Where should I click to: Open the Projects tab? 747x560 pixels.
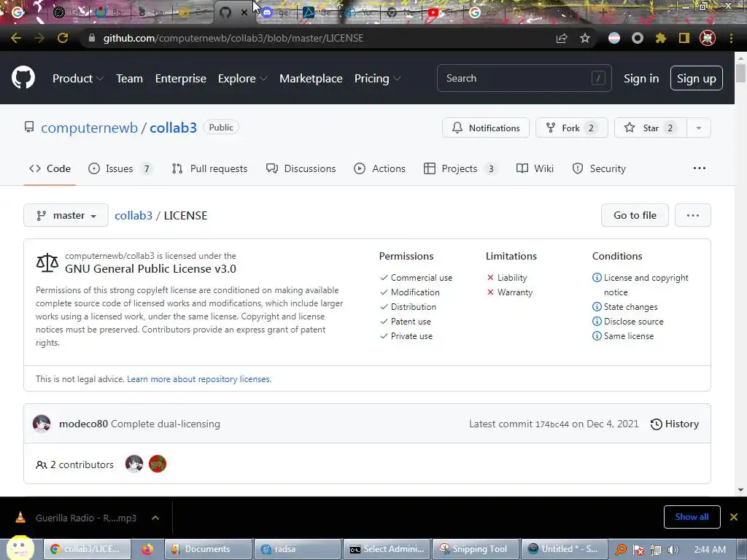tap(461, 168)
